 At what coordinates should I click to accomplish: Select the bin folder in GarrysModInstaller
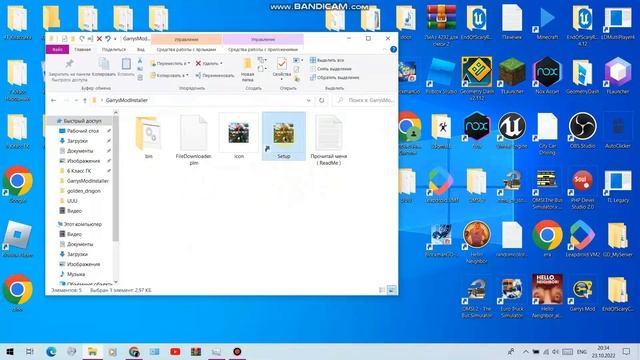(x=149, y=138)
